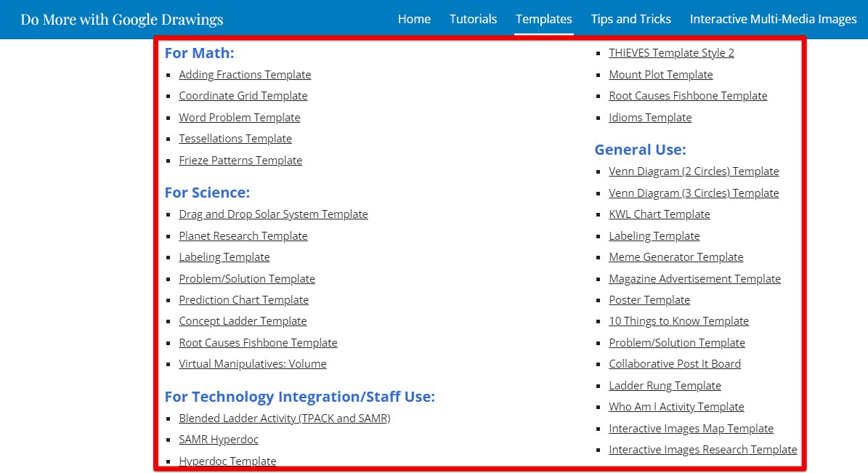Open Labeling Template under For Science
Screen dimensions: 868x473
pos(224,257)
